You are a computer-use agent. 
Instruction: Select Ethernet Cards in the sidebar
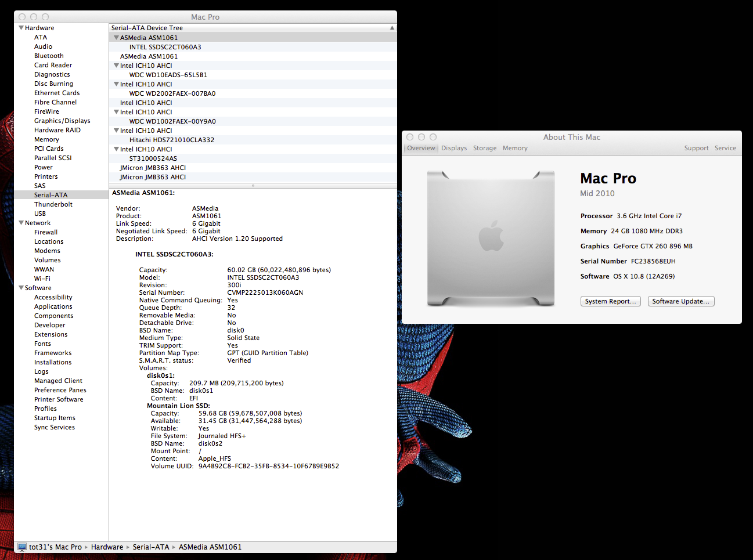pos(57,93)
